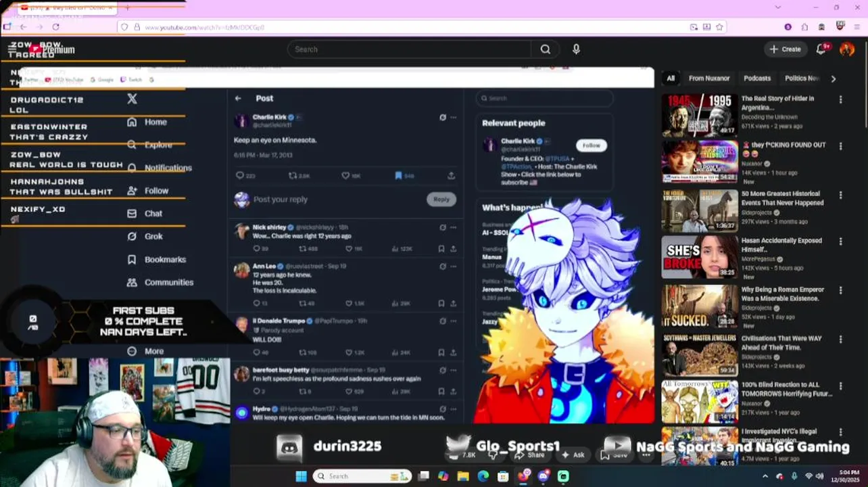This screenshot has height=487, width=868.
Task: Like Nick Shirley's reply
Action: click(x=349, y=248)
